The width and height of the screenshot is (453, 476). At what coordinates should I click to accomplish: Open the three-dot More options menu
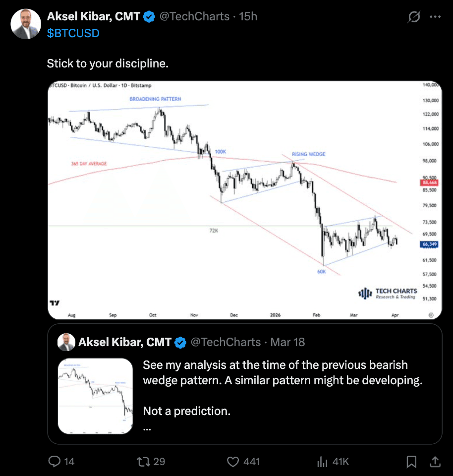pos(435,17)
